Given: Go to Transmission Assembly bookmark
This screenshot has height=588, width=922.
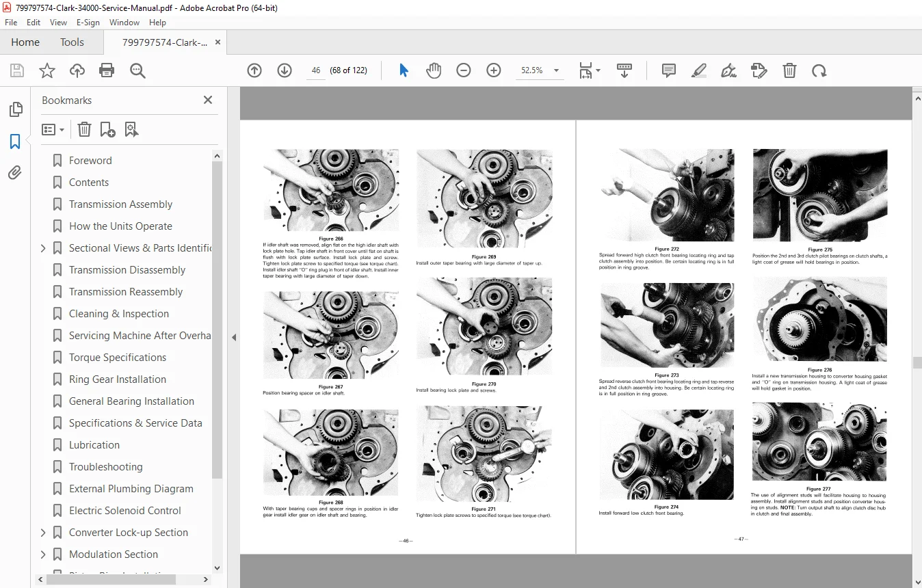Looking at the screenshot, I should point(120,204).
